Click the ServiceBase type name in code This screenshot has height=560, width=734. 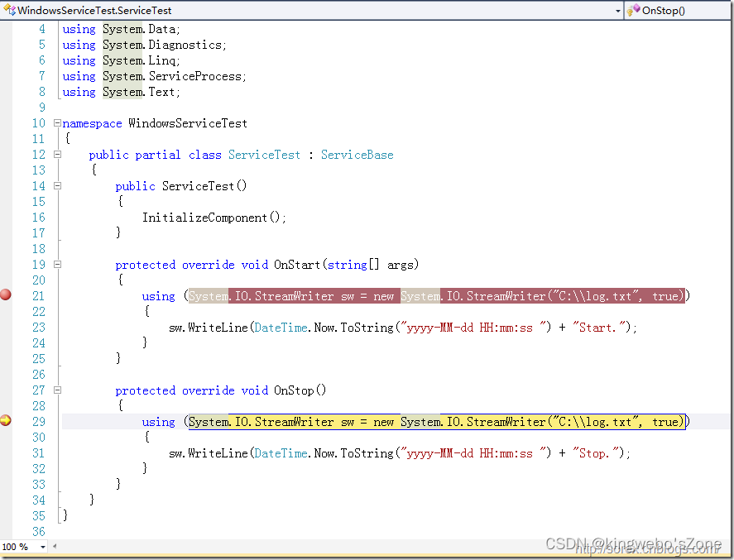pyautogui.click(x=358, y=154)
